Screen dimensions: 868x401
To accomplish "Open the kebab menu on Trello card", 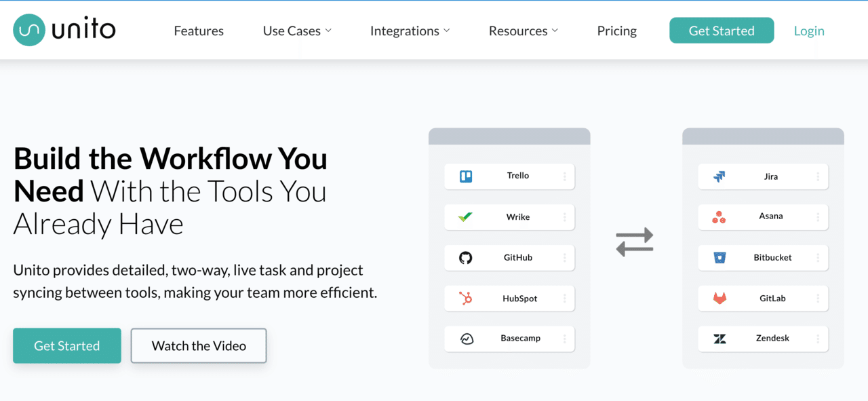I will pyautogui.click(x=564, y=176).
